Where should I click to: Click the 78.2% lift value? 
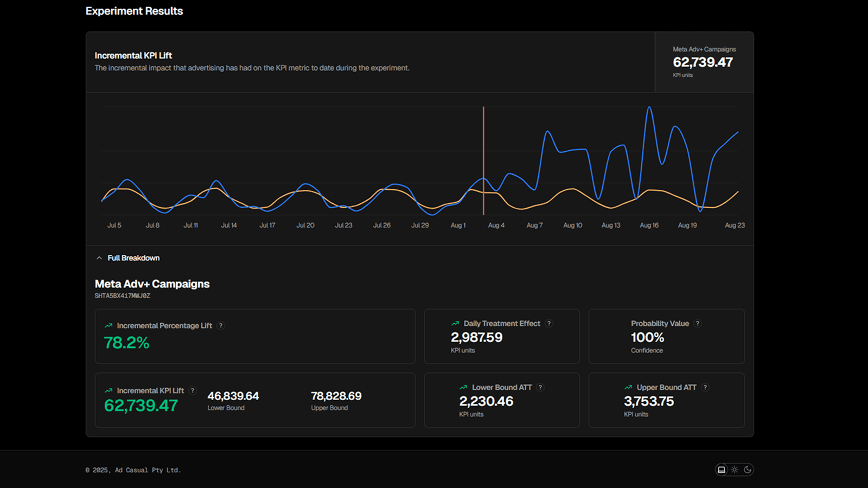coord(126,343)
